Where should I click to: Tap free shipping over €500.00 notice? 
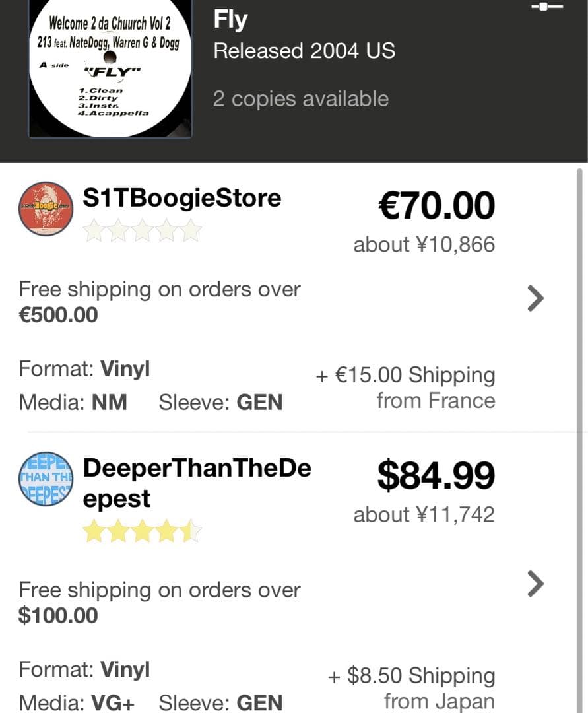click(160, 302)
